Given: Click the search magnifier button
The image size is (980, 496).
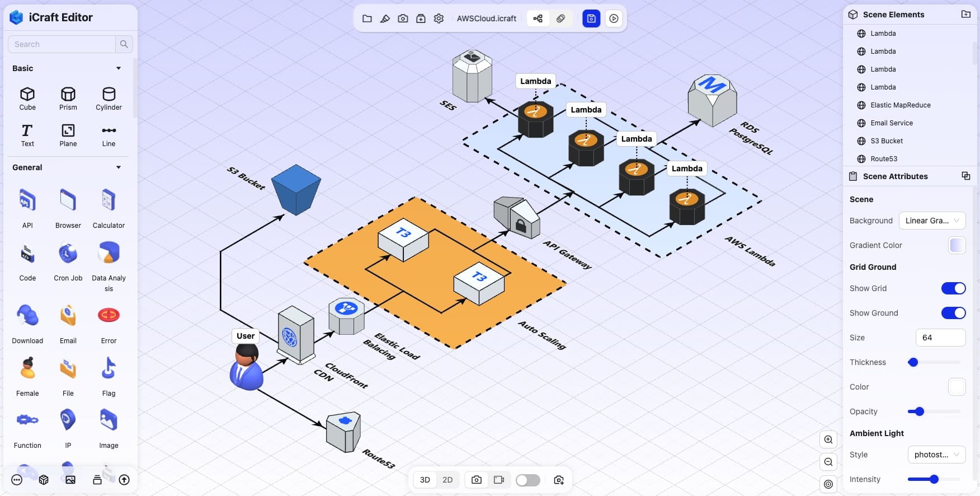Looking at the screenshot, I should click(124, 44).
